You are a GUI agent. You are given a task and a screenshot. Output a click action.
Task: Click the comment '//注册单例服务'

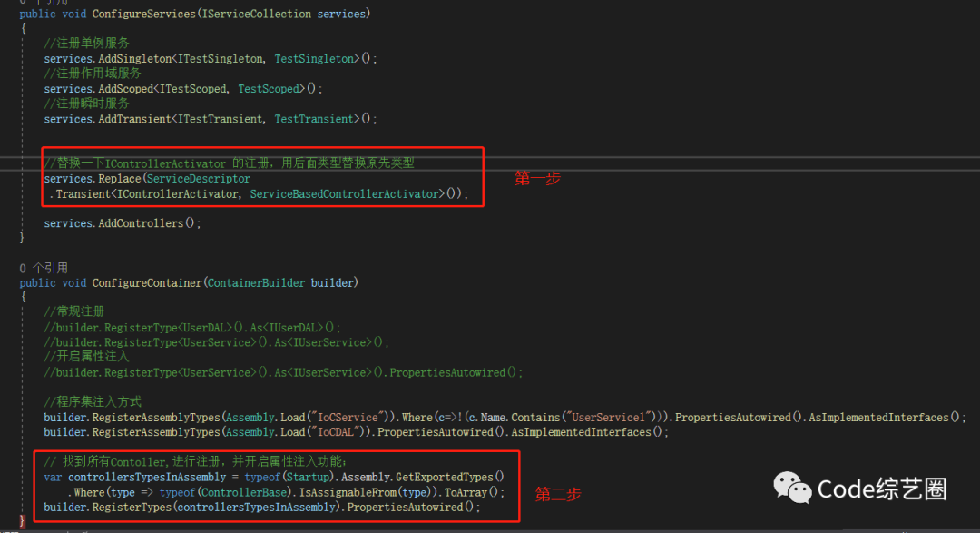[86, 44]
